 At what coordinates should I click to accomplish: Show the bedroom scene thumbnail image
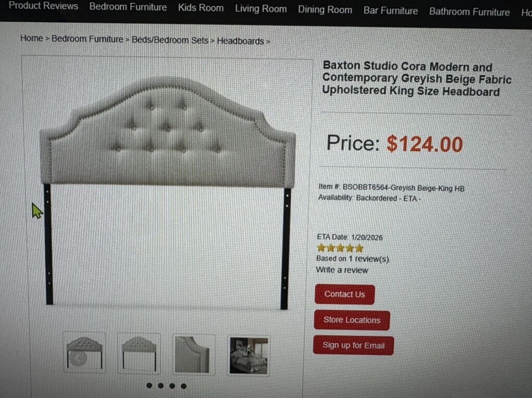pyautogui.click(x=249, y=356)
